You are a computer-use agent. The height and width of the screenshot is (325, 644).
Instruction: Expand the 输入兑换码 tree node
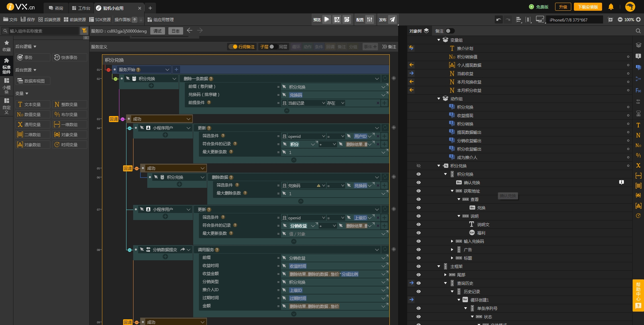pos(452,241)
